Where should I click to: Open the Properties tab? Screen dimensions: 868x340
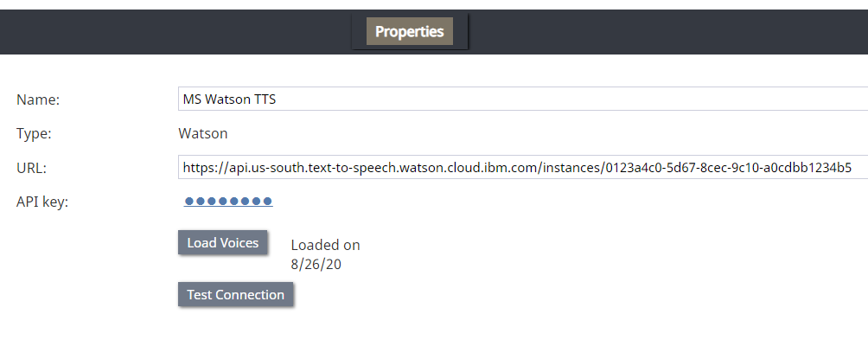tap(410, 31)
